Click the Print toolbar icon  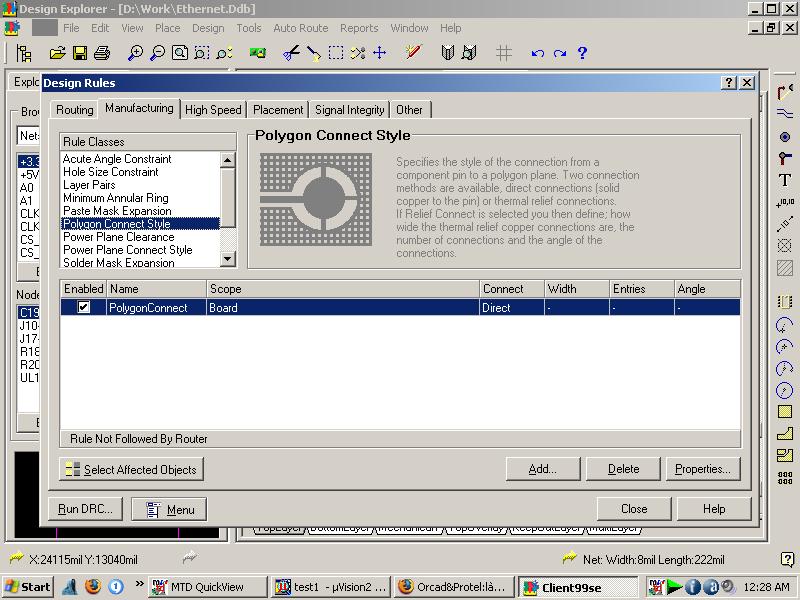(x=102, y=53)
